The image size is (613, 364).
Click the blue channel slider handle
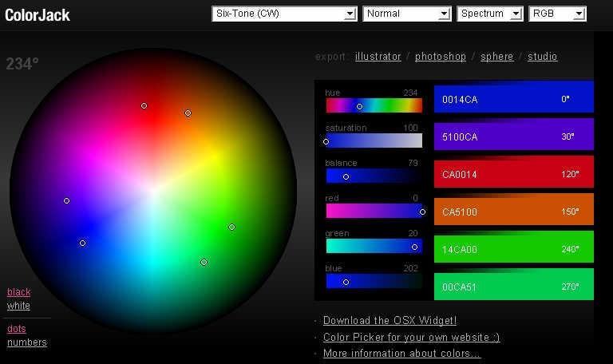click(x=346, y=282)
